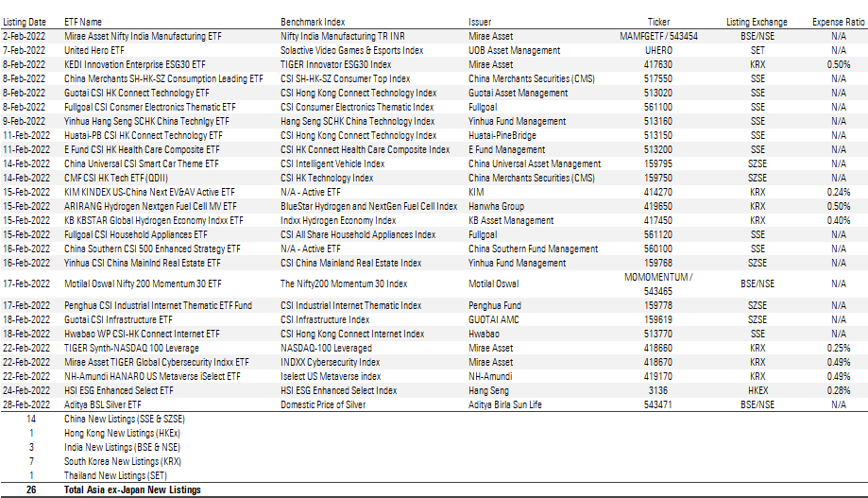Click the Expense Ratio column header
This screenshot has height=498, width=868.
[x=839, y=21]
